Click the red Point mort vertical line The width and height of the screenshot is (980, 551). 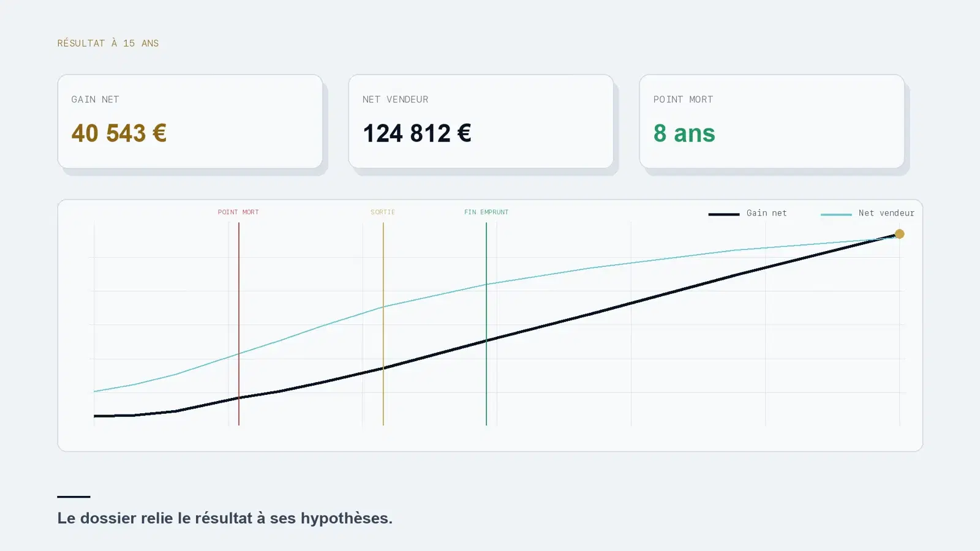point(239,323)
